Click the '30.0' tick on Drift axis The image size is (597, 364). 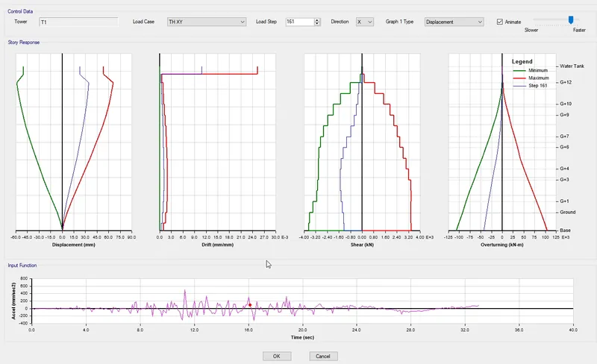pyautogui.click(x=275, y=237)
